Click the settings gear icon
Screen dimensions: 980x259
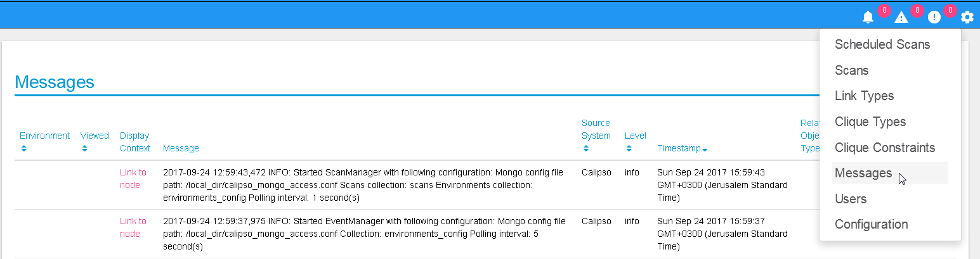point(967,18)
